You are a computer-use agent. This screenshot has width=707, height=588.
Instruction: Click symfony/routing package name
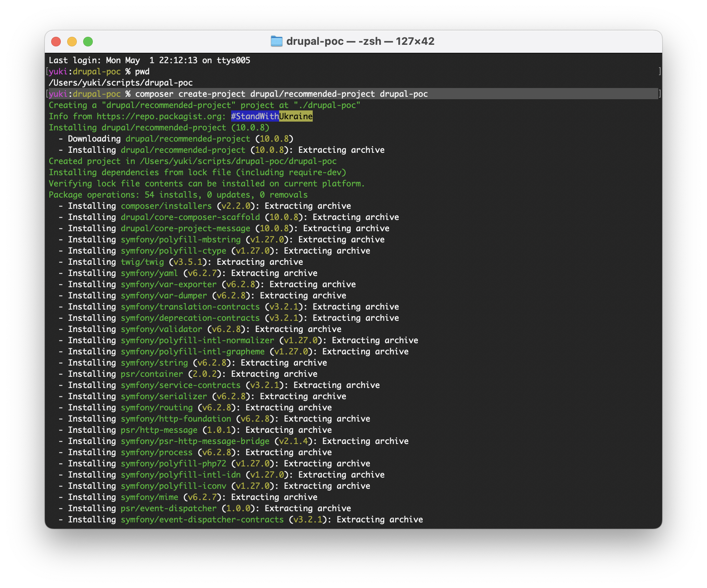pyautogui.click(x=157, y=408)
